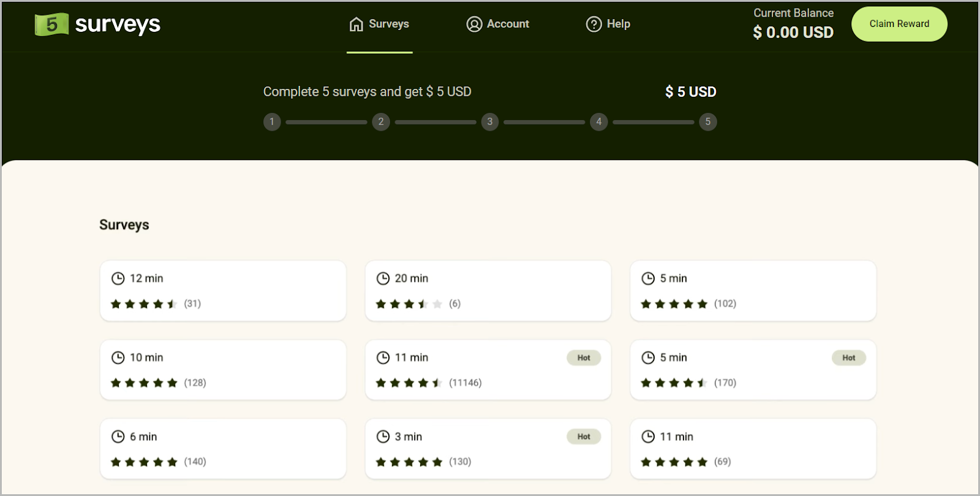
Task: Click the Hot badge on the 5 min survey
Action: [849, 357]
